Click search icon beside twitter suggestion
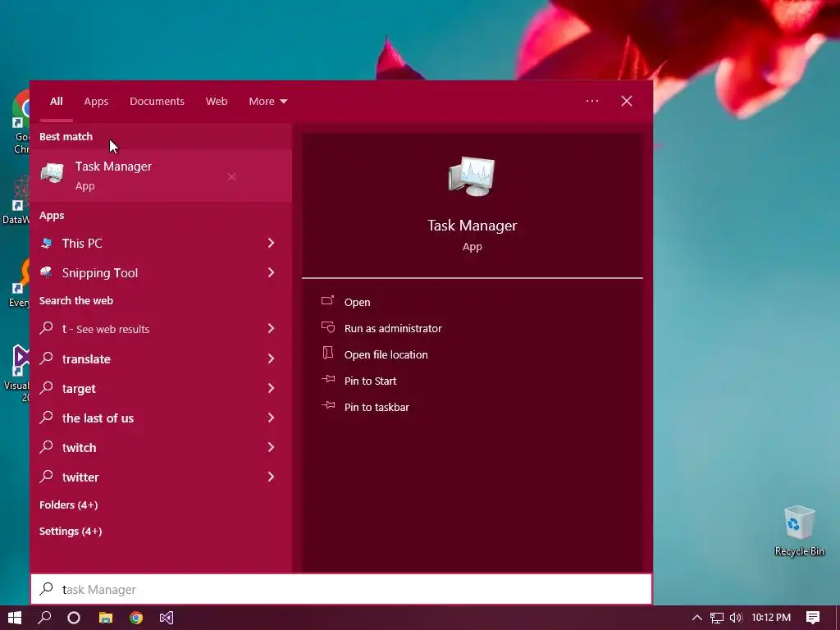This screenshot has height=630, width=840. click(47, 475)
